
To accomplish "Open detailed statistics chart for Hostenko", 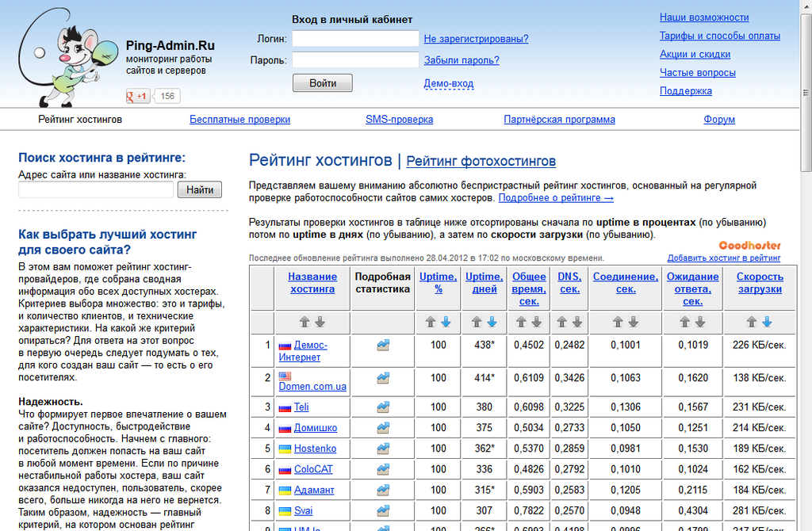I will 383,449.
